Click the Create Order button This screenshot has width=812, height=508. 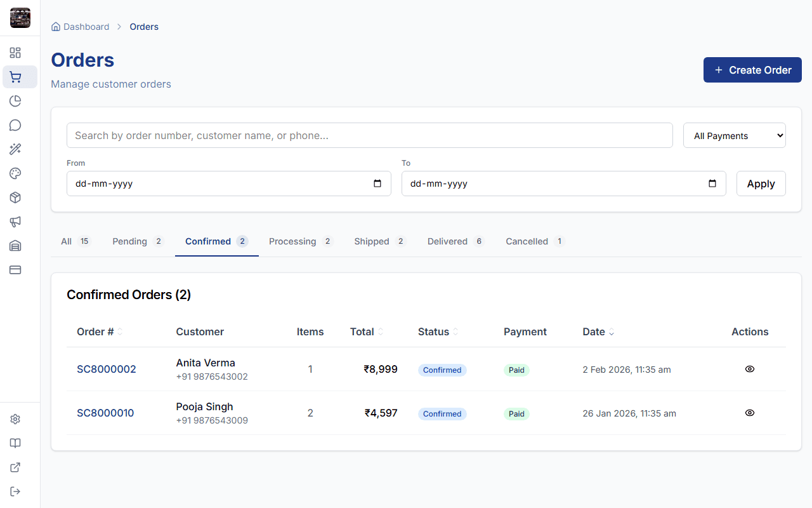pos(752,70)
